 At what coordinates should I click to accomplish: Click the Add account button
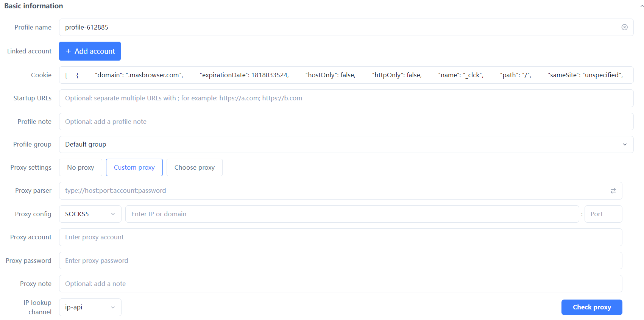[x=90, y=51]
